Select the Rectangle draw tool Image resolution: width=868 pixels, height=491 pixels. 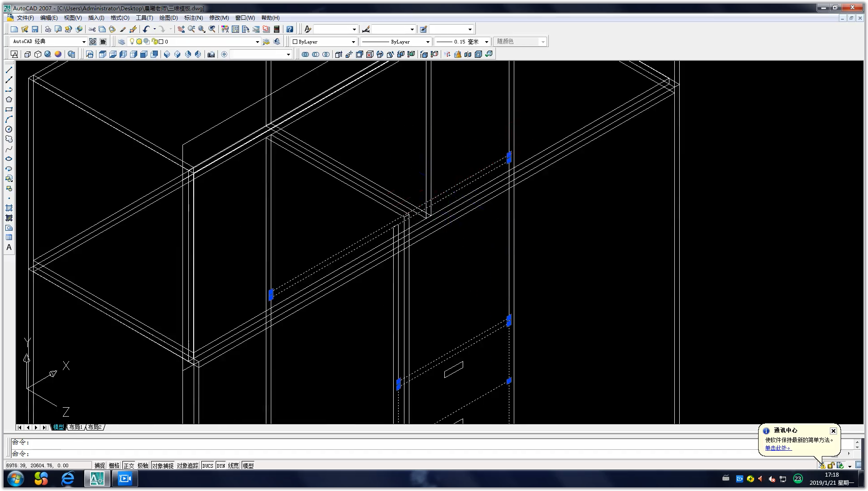pos(9,109)
